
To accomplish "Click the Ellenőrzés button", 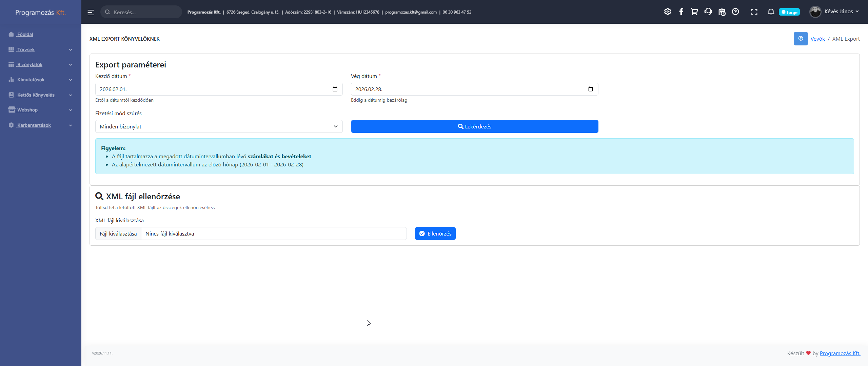I will point(435,233).
